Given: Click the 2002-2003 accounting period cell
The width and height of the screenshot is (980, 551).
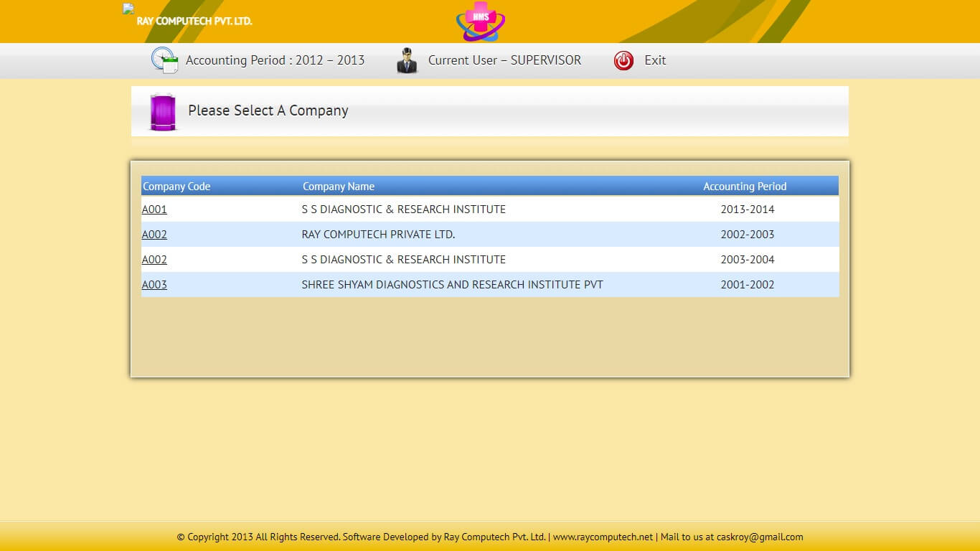Looking at the screenshot, I should coord(748,235).
